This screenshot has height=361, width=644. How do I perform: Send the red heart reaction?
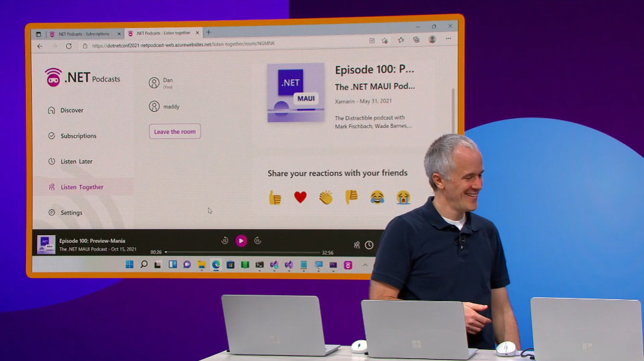[300, 197]
